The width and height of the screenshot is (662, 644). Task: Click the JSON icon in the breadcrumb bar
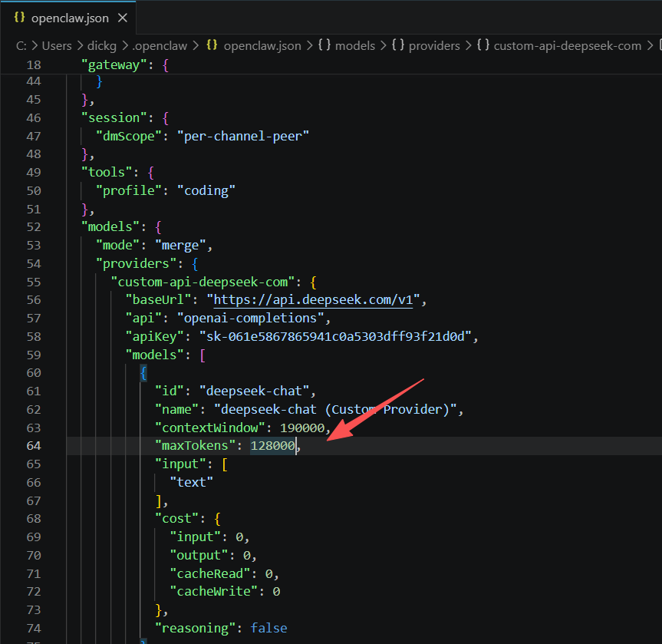212,45
